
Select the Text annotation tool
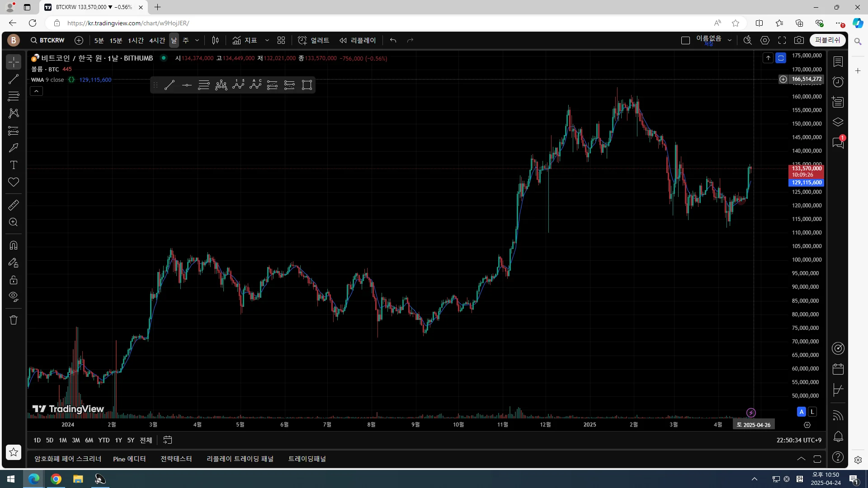[x=14, y=165]
